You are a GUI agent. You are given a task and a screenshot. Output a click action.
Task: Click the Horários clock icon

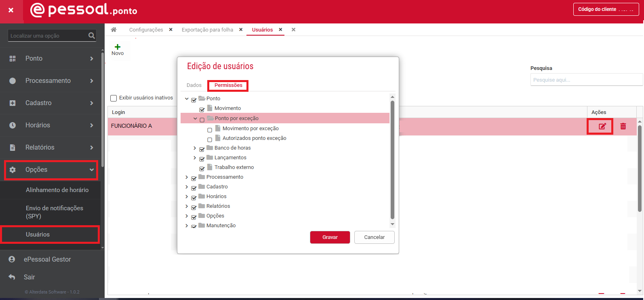13,125
